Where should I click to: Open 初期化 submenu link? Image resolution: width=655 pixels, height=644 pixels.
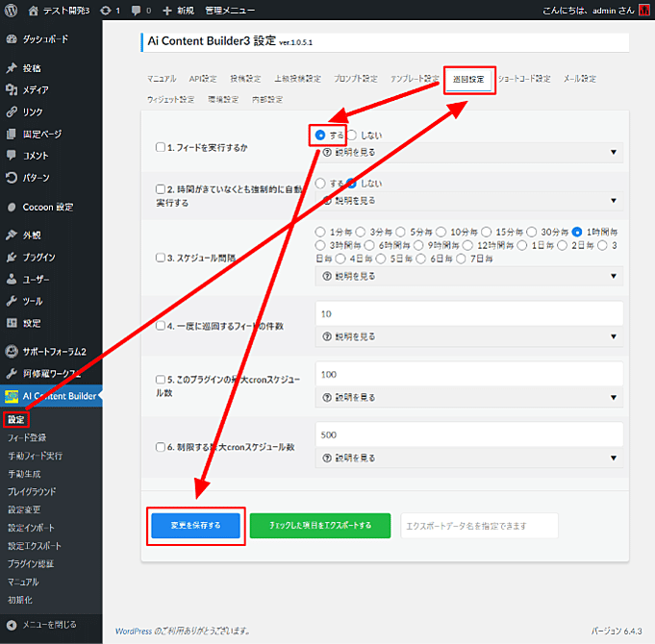coord(20,600)
